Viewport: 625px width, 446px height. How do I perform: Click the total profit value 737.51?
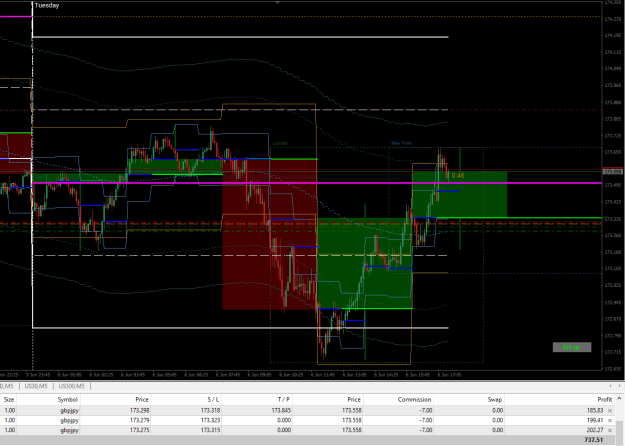tap(594, 440)
